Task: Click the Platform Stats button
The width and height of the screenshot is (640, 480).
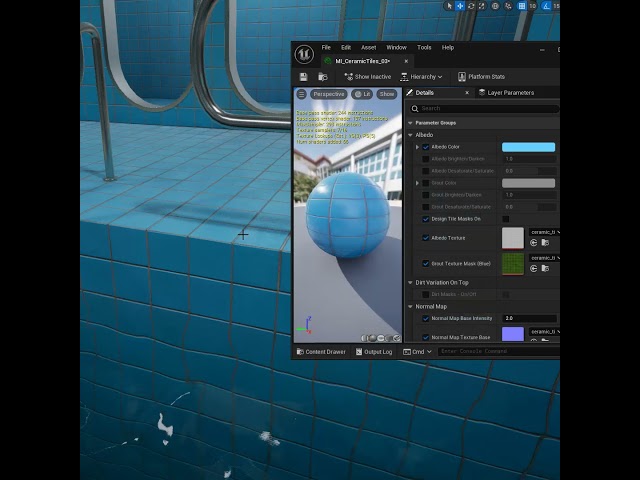Action: click(x=481, y=77)
